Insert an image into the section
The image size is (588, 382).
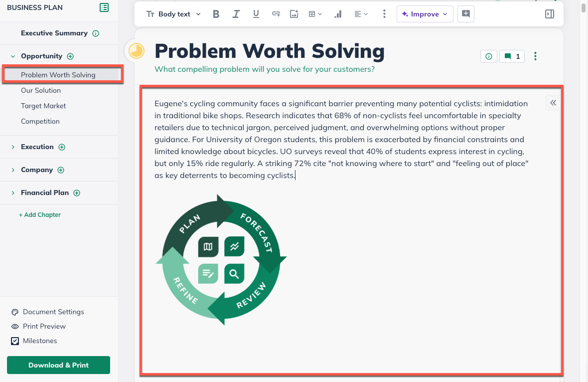point(294,14)
